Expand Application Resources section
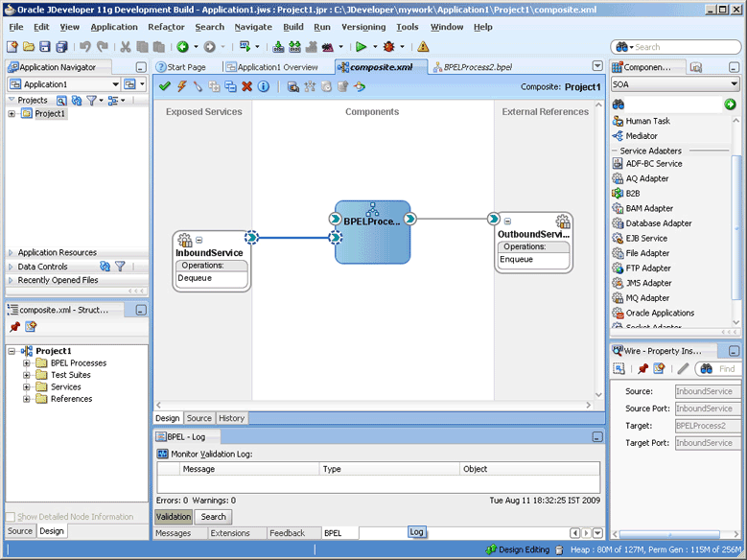 [x=11, y=252]
